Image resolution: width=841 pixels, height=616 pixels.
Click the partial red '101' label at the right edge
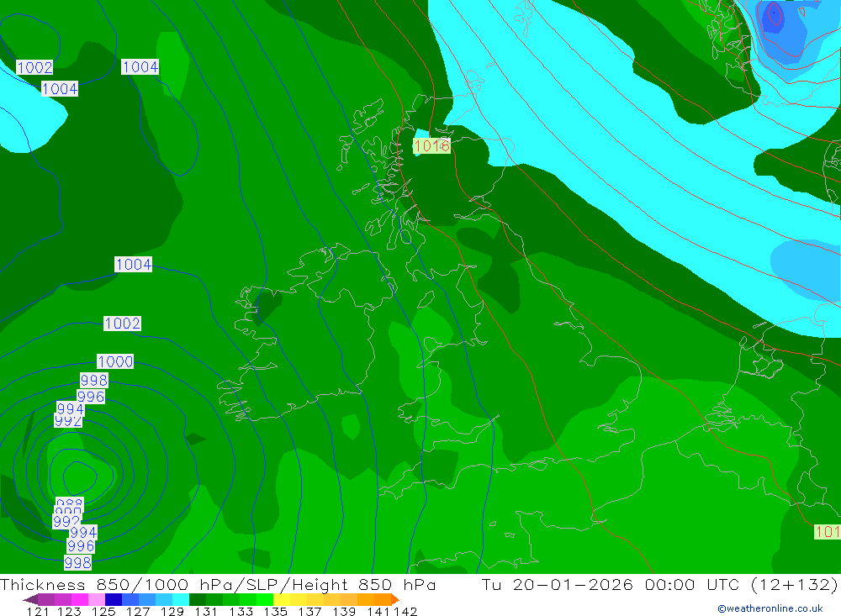point(828,532)
